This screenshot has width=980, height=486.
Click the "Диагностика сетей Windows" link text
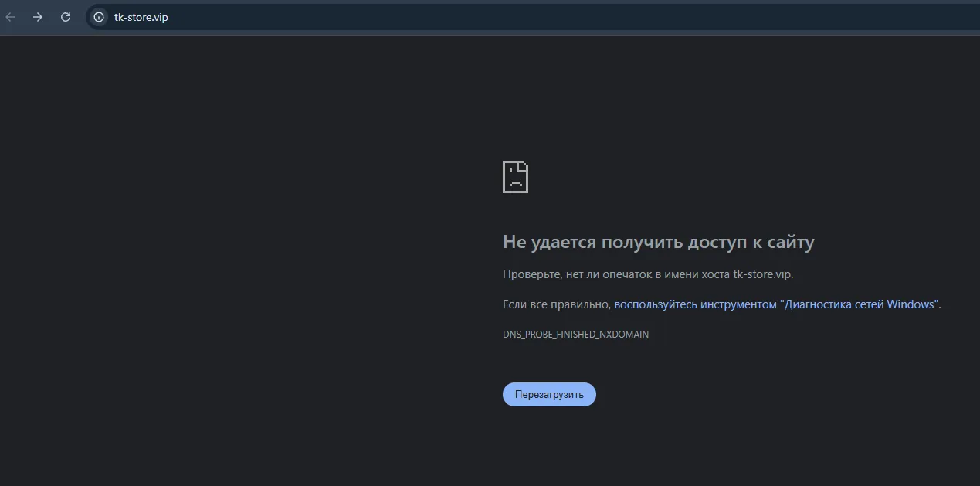(859, 304)
